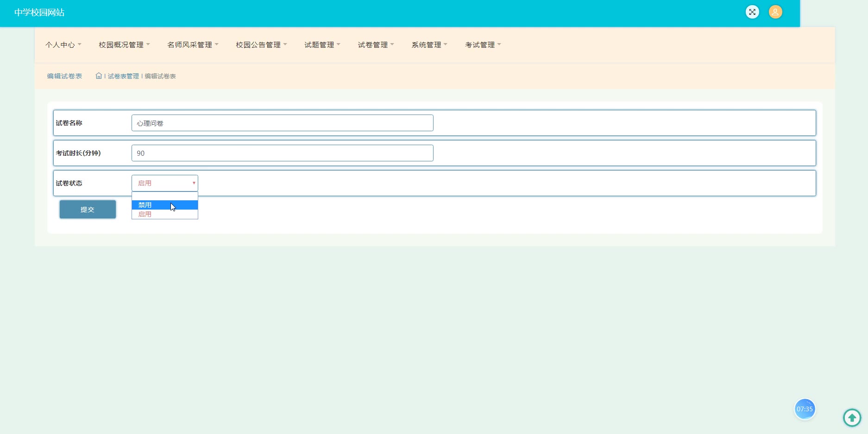The width and height of the screenshot is (868, 434).
Task: Click the 07:35 clock widget
Action: [x=805, y=409]
